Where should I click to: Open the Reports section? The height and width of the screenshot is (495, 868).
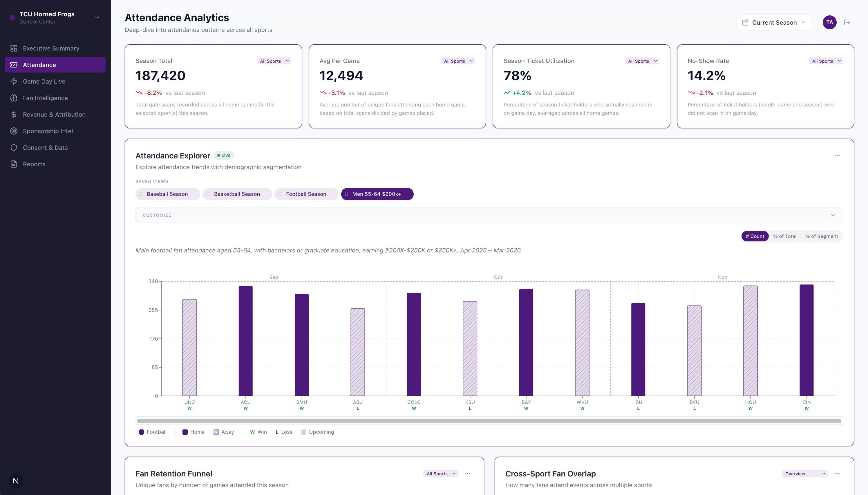tap(55, 164)
